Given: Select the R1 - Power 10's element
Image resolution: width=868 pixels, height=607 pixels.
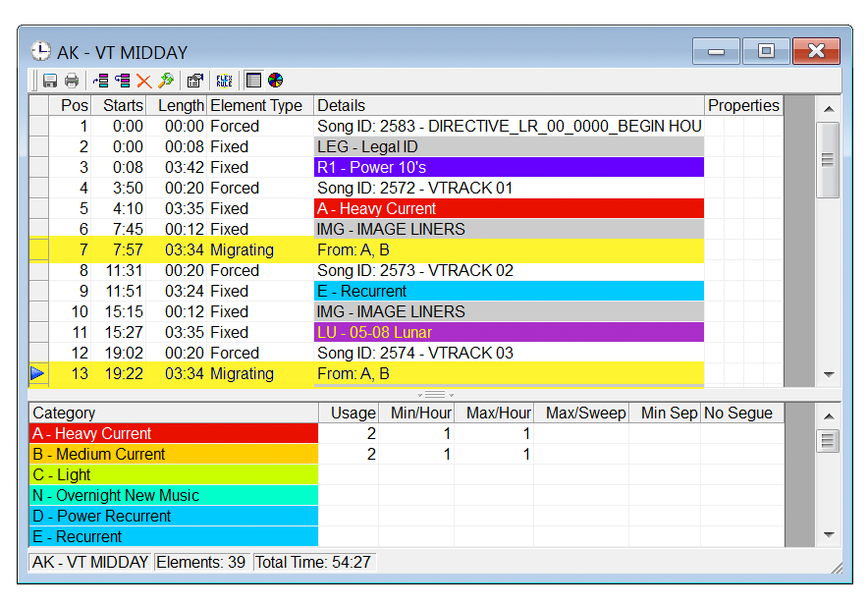Looking at the screenshot, I should pyautogui.click(x=509, y=167).
